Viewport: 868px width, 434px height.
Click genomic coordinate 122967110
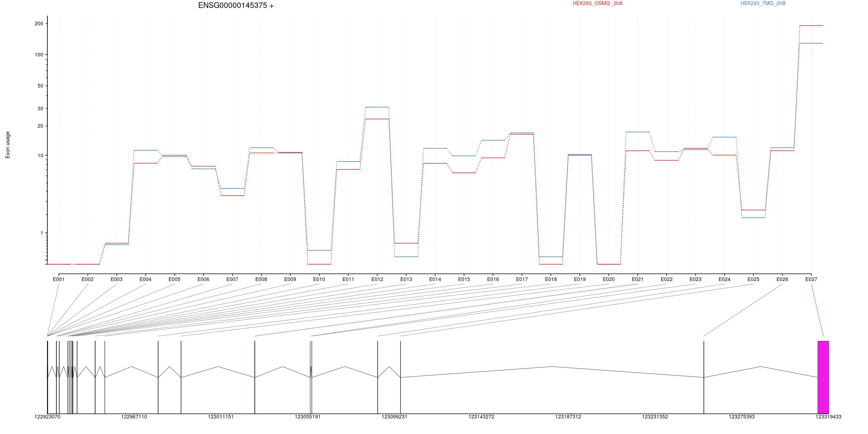click(134, 417)
